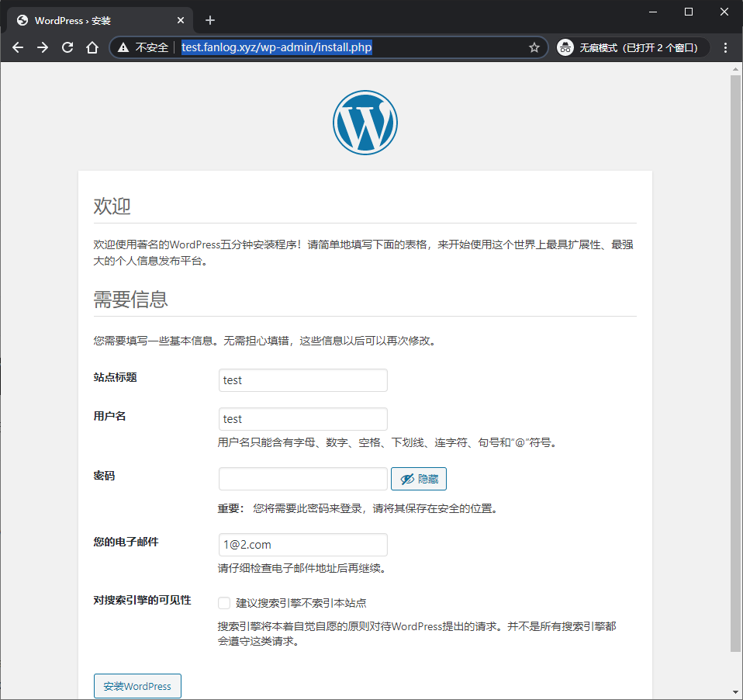
Task: Click the 密码 label
Action: [104, 476]
